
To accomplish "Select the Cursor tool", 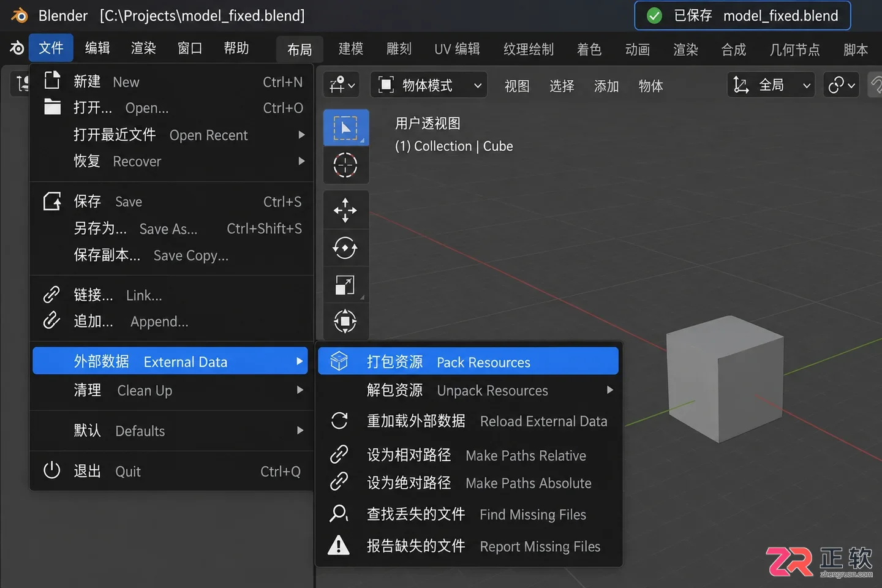I will (346, 165).
